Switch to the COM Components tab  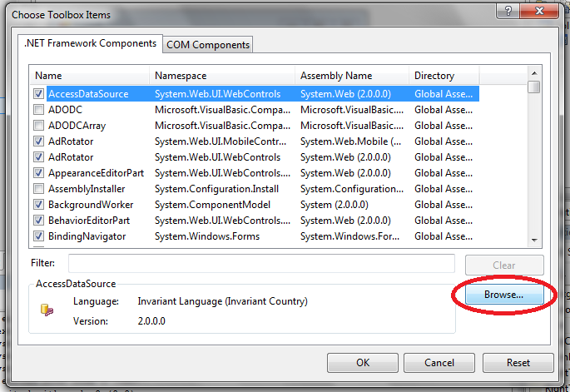coord(208,45)
